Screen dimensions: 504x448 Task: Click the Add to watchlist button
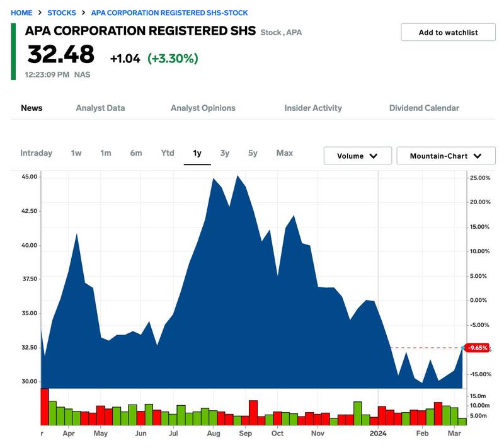(448, 32)
